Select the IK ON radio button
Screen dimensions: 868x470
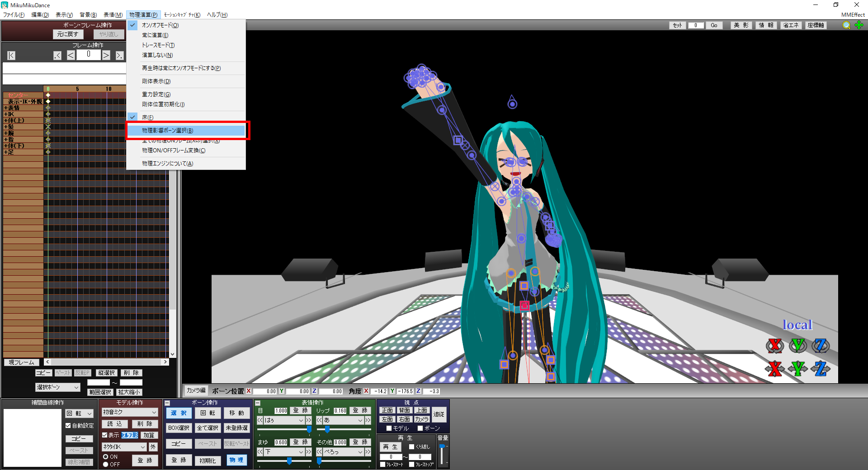pos(106,457)
